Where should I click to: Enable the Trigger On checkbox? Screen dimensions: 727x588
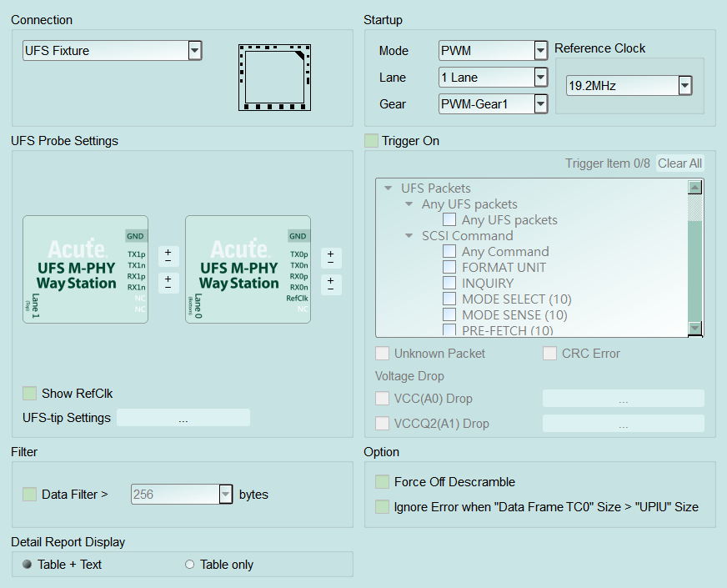[371, 140]
